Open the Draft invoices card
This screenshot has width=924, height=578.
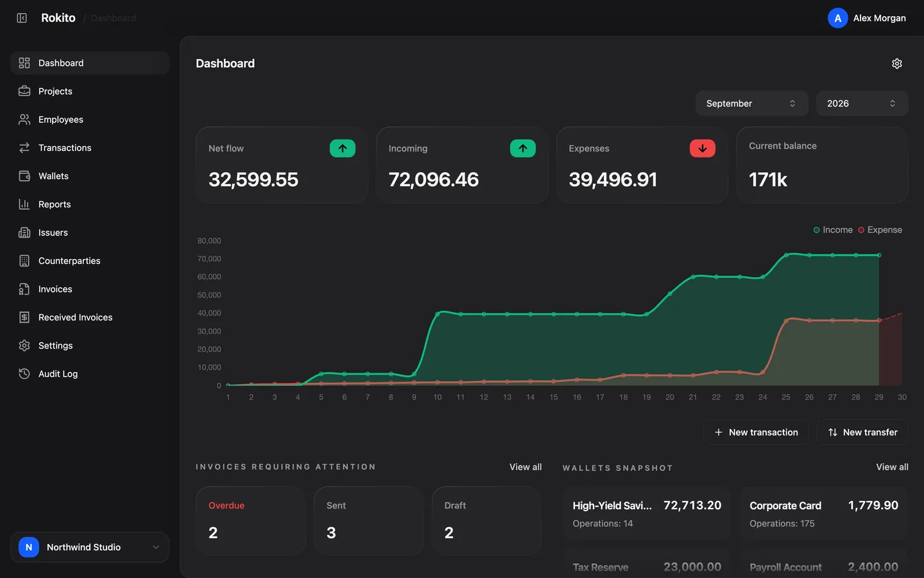(x=487, y=521)
